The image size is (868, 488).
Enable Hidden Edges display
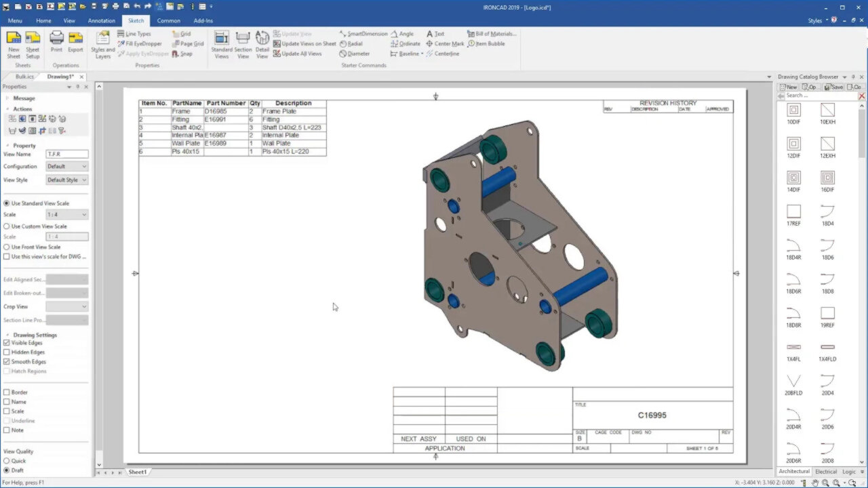6,352
